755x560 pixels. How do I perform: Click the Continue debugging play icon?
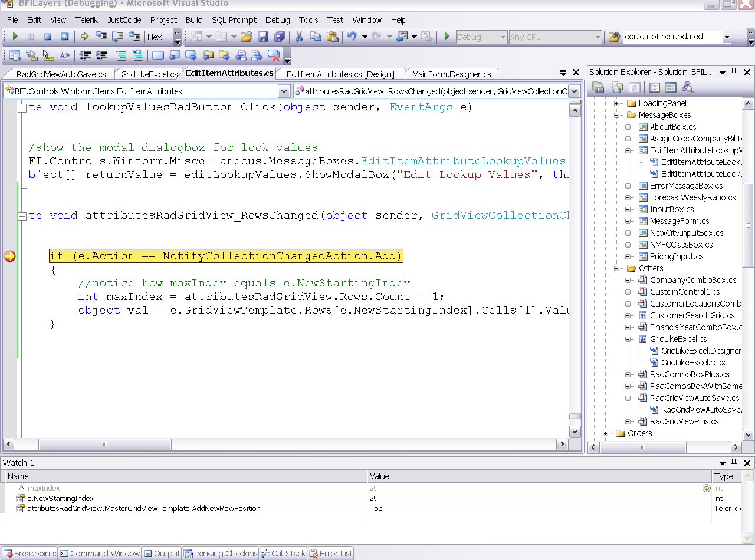pos(15,37)
